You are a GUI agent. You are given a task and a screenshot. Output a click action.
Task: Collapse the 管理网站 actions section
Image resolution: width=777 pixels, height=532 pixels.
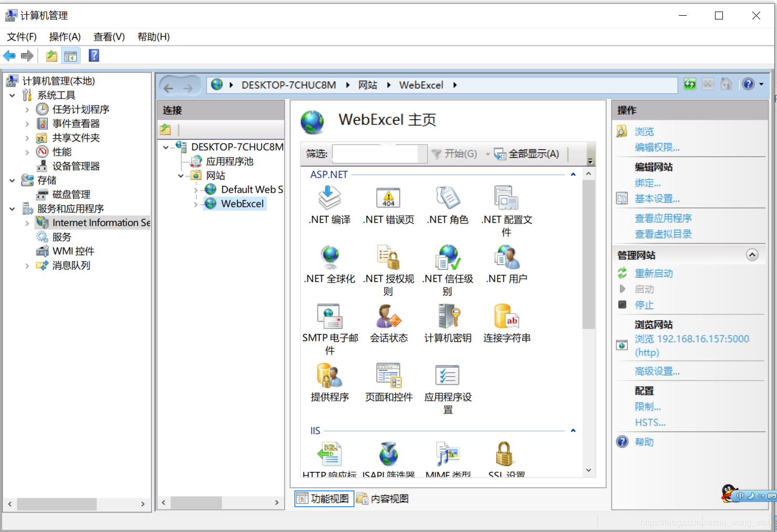(x=752, y=255)
